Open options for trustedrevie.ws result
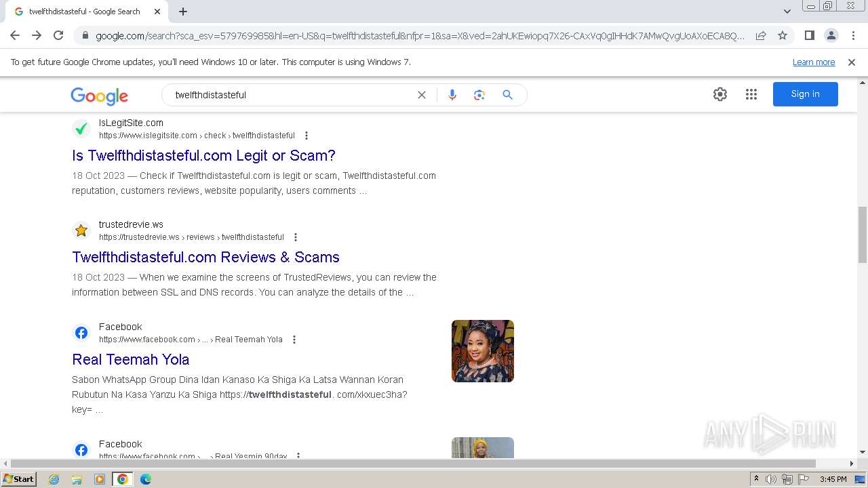 pos(296,237)
